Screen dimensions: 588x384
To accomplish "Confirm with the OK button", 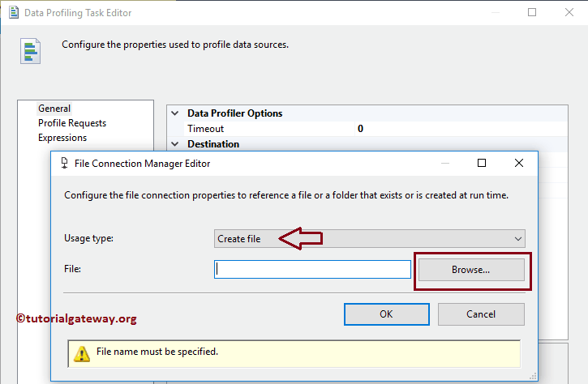I will coord(386,314).
